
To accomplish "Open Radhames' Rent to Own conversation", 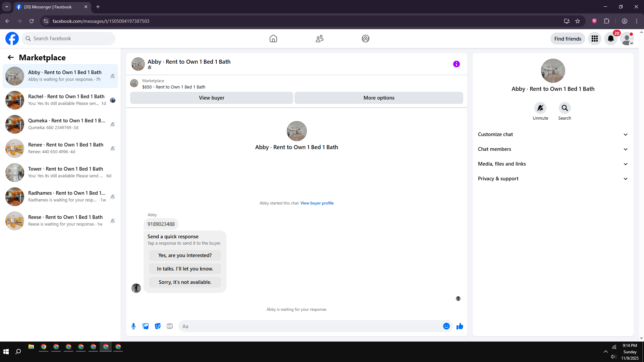I will pyautogui.click(x=60, y=197).
